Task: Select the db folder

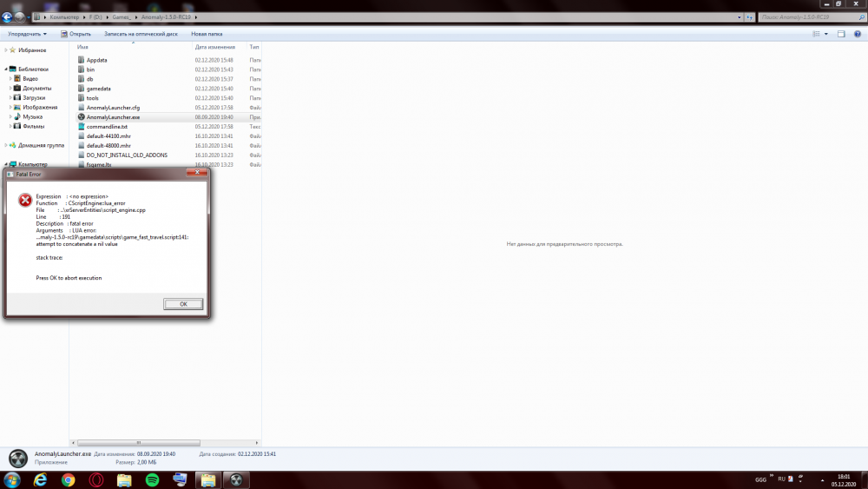Action: pos(89,79)
